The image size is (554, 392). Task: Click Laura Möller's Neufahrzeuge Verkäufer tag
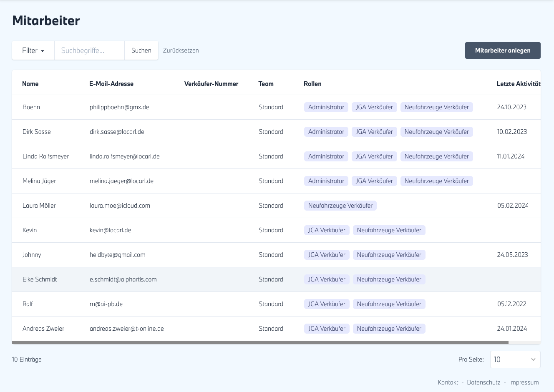340,206
